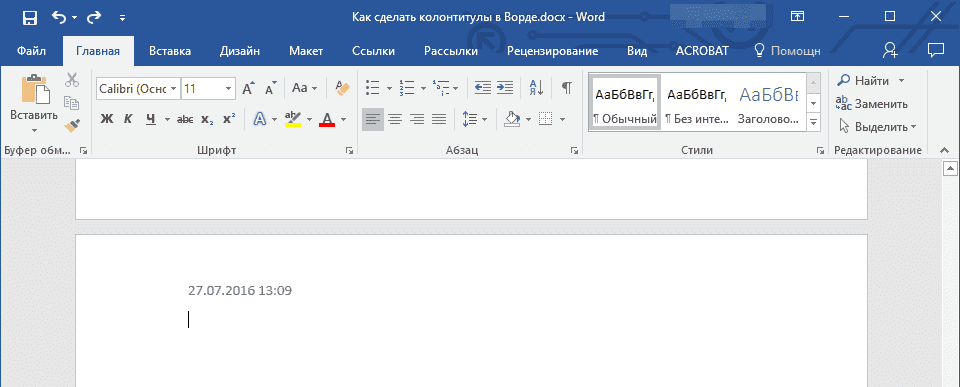Open Абзац dialog launcher

click(x=574, y=151)
